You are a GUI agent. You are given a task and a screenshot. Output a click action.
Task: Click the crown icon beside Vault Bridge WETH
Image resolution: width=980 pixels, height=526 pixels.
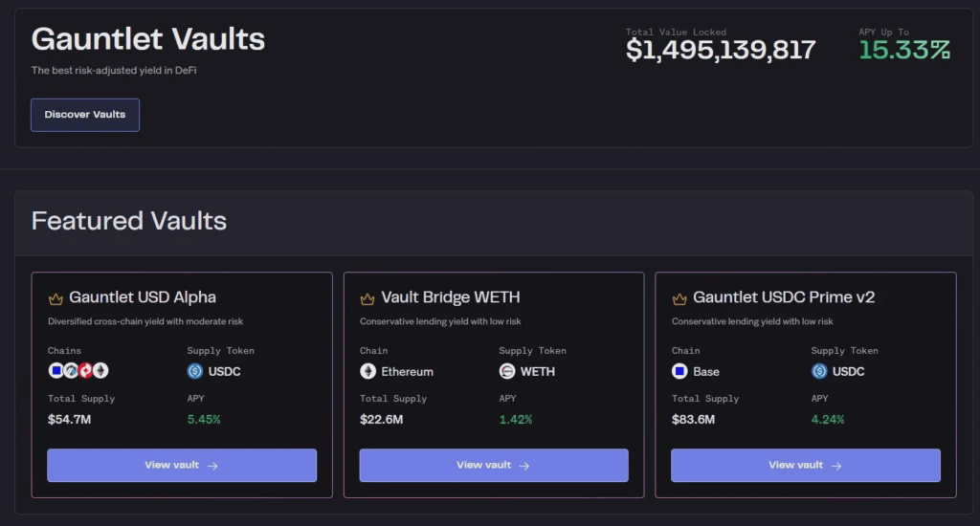pos(367,298)
